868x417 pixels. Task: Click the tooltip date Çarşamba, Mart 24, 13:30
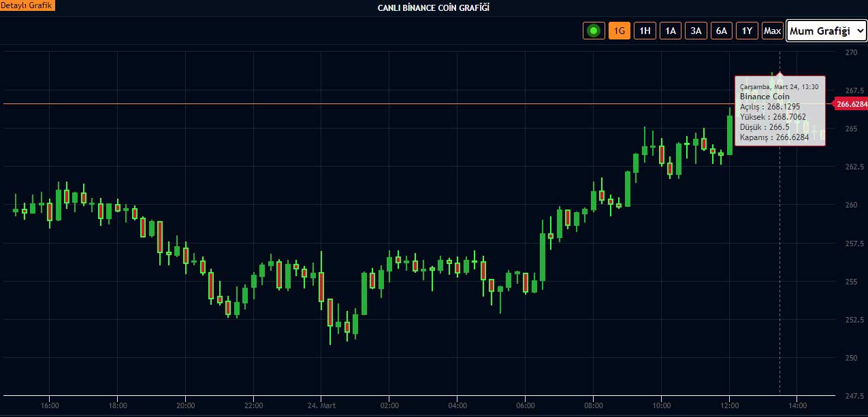tap(779, 86)
